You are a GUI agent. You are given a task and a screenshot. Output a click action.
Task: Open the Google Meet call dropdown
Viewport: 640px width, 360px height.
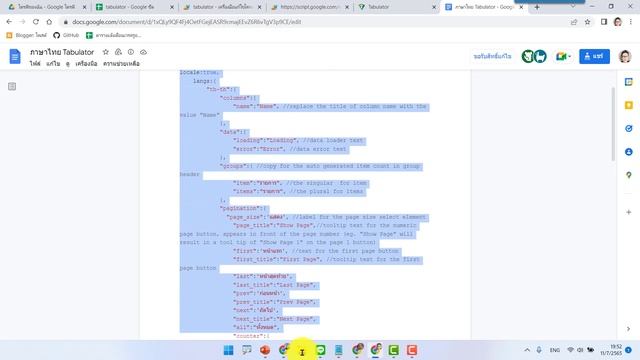pos(563,56)
